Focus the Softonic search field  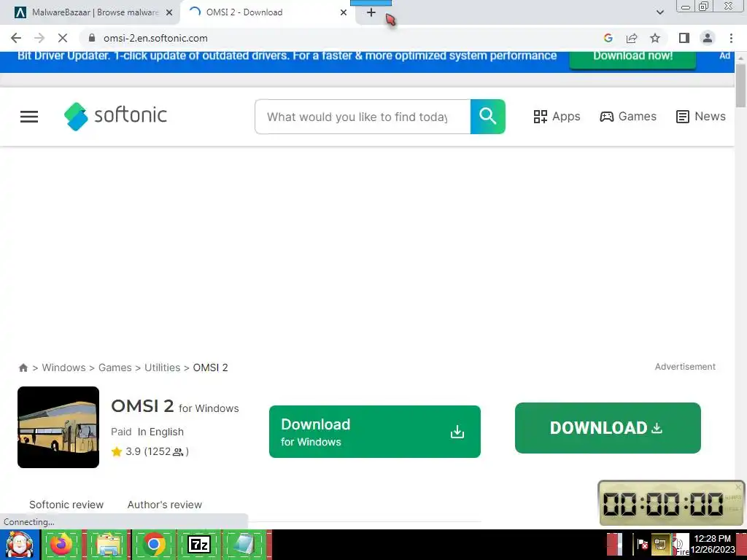[x=363, y=117]
